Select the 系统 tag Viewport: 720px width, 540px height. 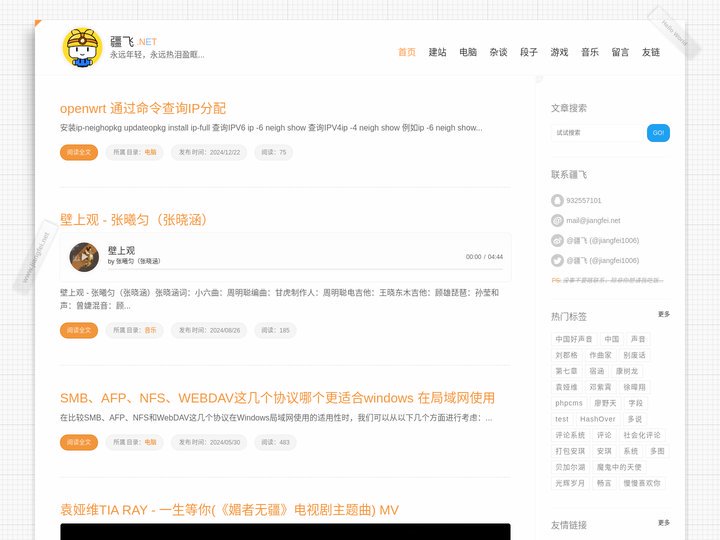[x=630, y=451]
